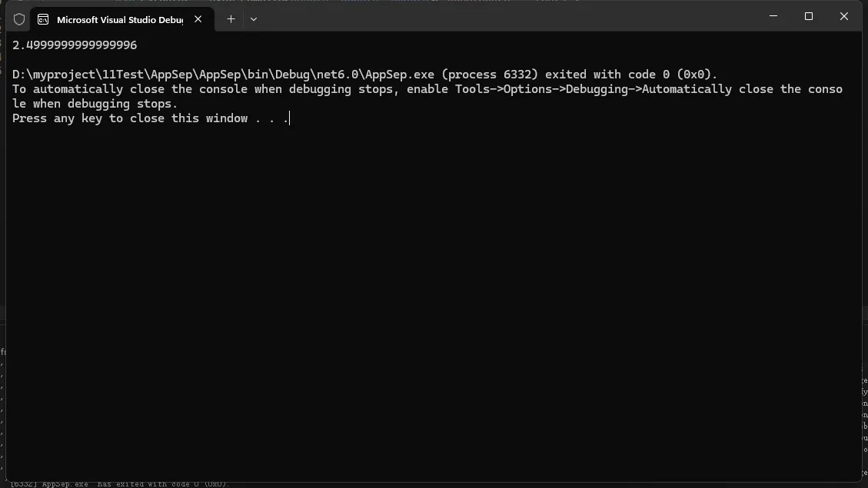Viewport: 868px width, 488px height.
Task: Click the console icon on the debug tab
Action: click(44, 19)
